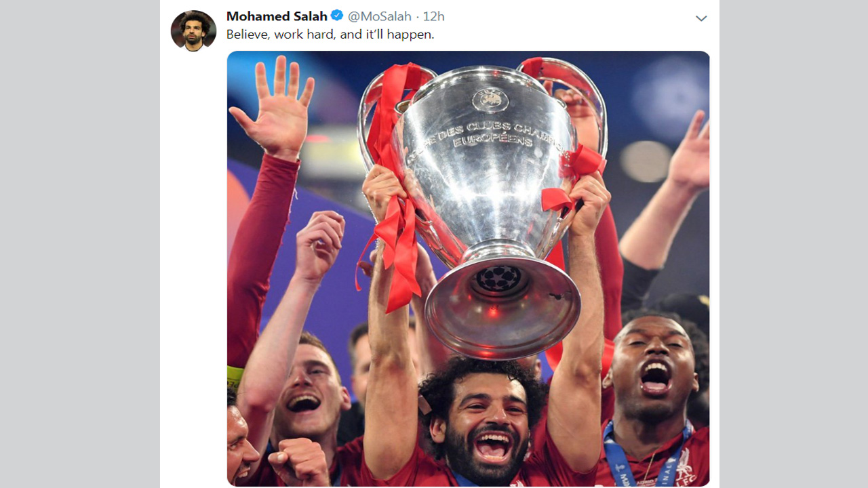Image resolution: width=868 pixels, height=488 pixels.
Task: Click the starball logo under the trophy base
Action: click(x=498, y=278)
